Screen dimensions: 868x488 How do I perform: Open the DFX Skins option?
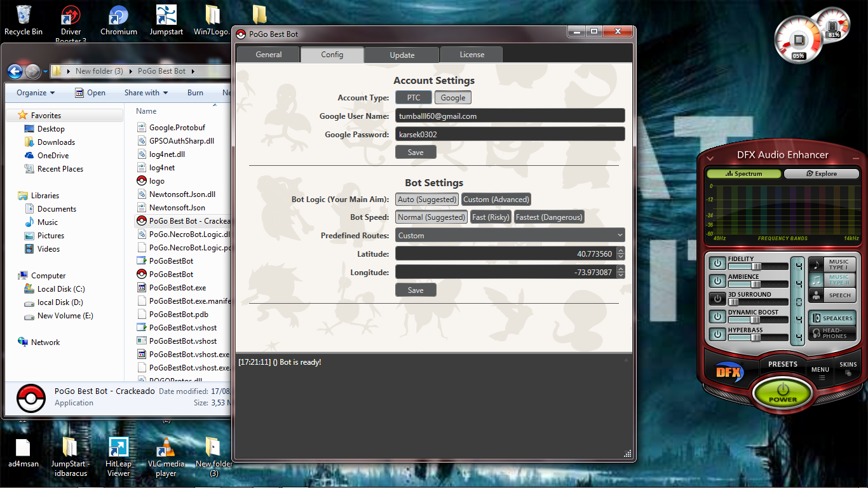coord(848,367)
